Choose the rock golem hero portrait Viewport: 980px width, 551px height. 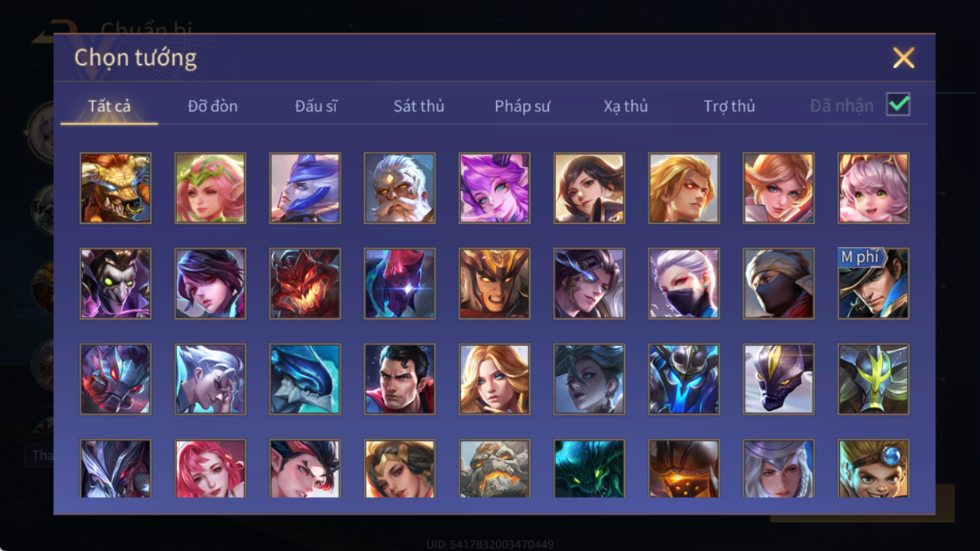tap(494, 469)
